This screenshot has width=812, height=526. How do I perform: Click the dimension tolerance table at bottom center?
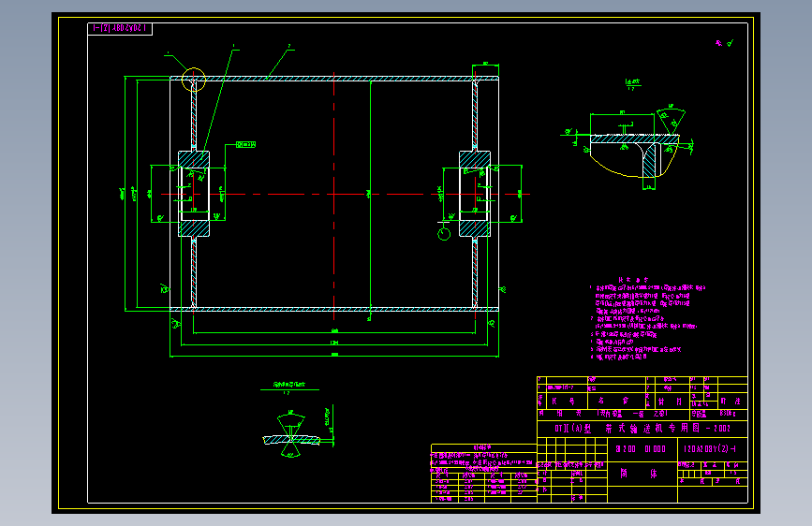[x=483, y=474]
